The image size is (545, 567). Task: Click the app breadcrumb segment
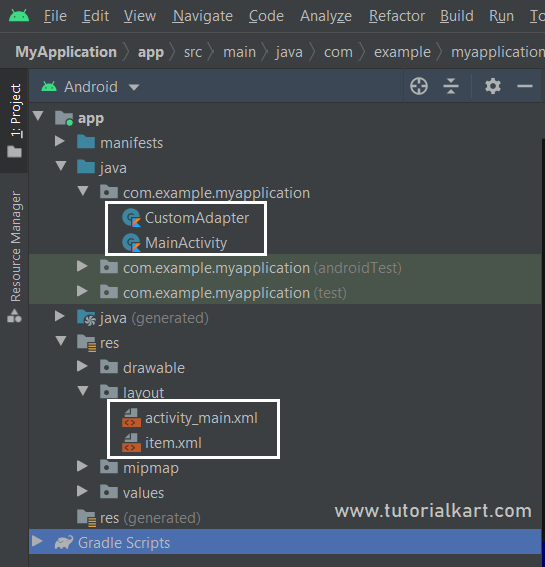(151, 52)
